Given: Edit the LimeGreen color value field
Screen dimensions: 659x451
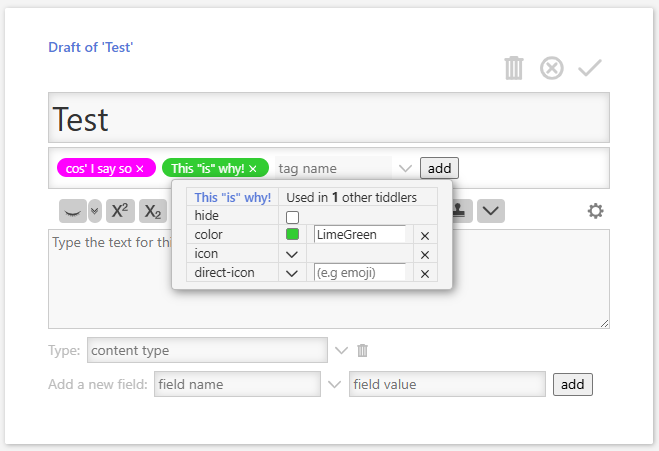Looking at the screenshot, I should tap(360, 234).
